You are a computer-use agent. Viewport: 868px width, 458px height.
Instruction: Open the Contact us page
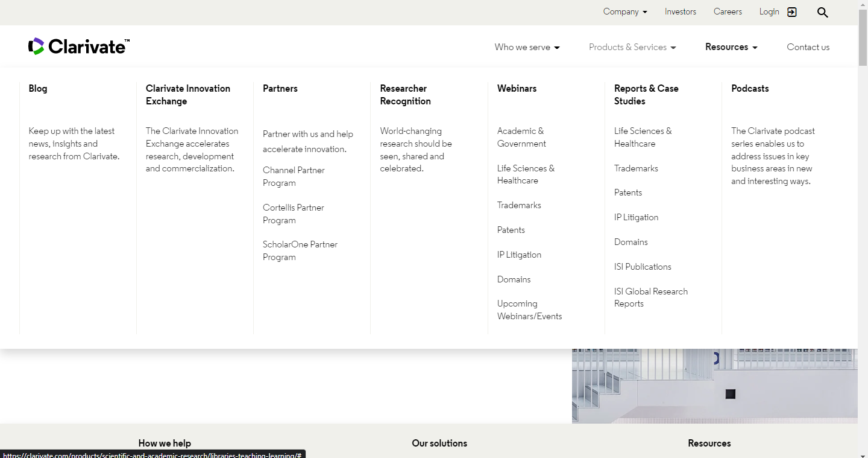pos(808,47)
